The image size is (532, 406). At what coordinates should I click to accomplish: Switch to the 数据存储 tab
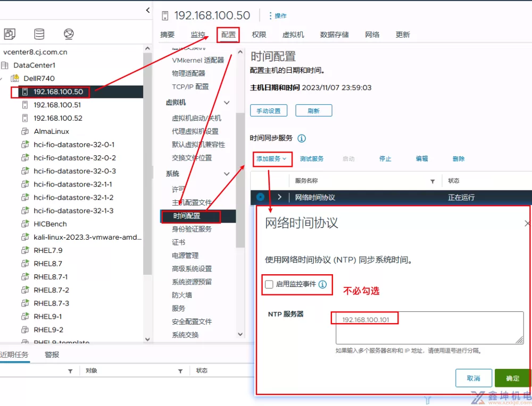(335, 35)
